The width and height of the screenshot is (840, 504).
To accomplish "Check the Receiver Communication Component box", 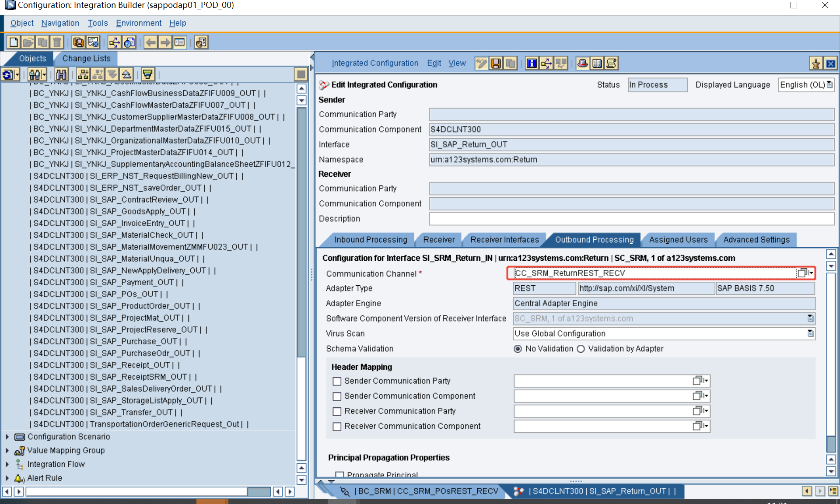I will 337,427.
